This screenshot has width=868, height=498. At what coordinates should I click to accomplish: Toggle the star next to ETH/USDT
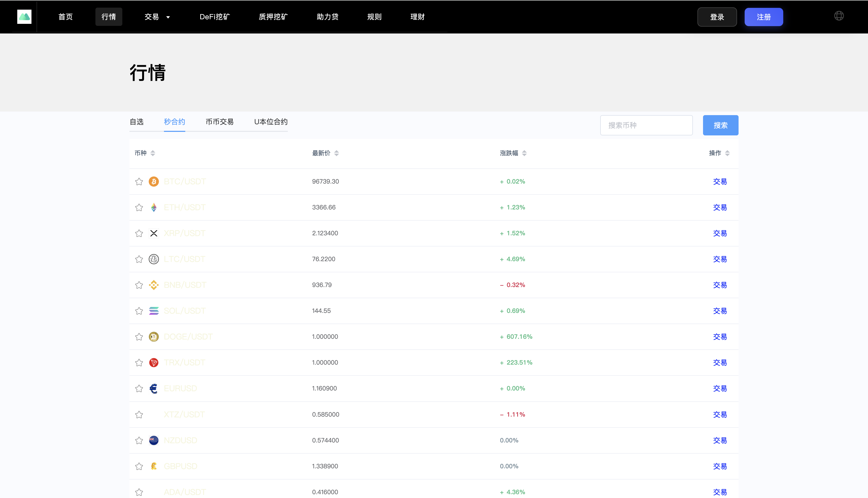click(x=139, y=207)
